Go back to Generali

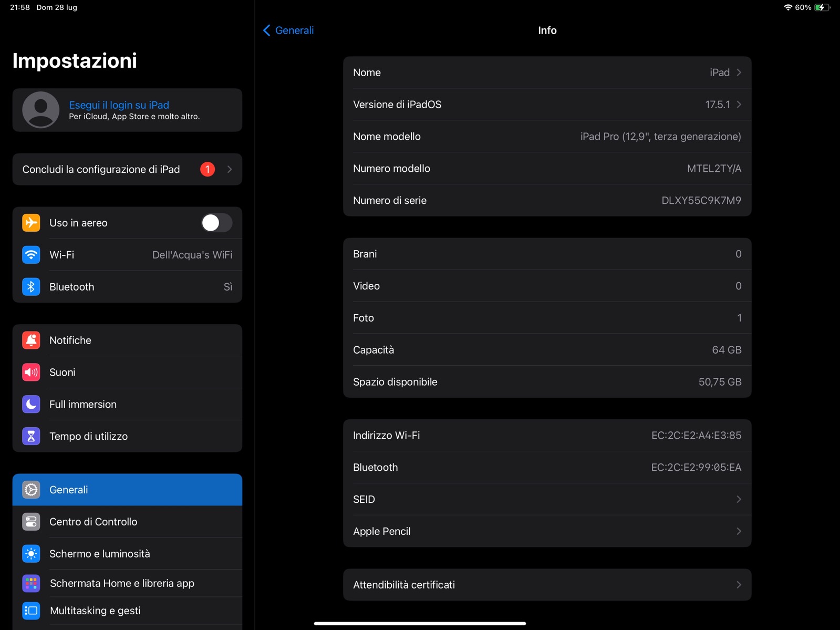pyautogui.click(x=288, y=30)
